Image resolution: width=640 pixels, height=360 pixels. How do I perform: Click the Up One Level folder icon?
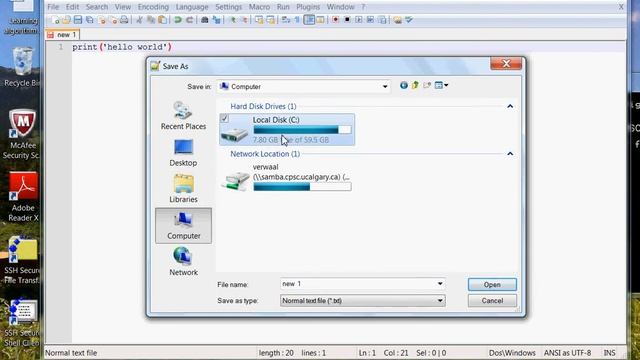click(415, 85)
